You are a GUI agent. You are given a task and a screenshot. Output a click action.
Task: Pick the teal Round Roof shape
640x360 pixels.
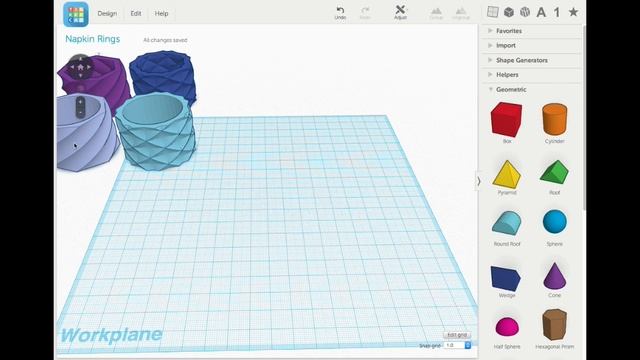click(507, 223)
